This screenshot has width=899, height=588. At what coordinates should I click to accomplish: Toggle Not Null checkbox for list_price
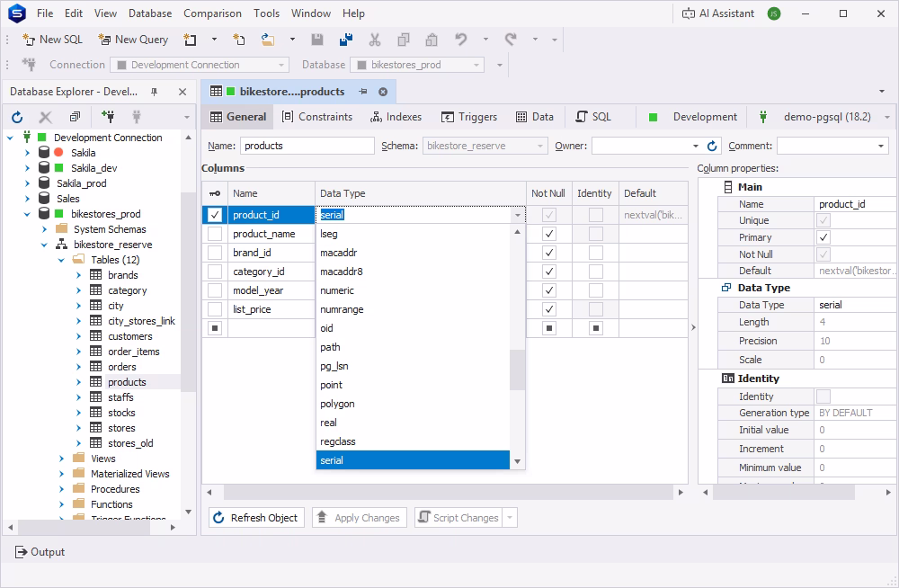coord(549,309)
